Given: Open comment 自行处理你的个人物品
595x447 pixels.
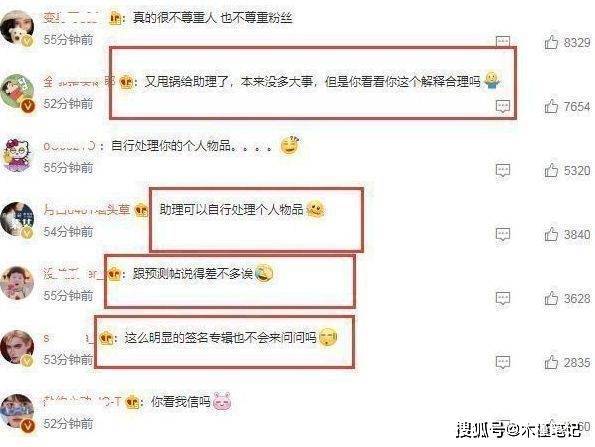Looking at the screenshot, I should pos(171,145).
